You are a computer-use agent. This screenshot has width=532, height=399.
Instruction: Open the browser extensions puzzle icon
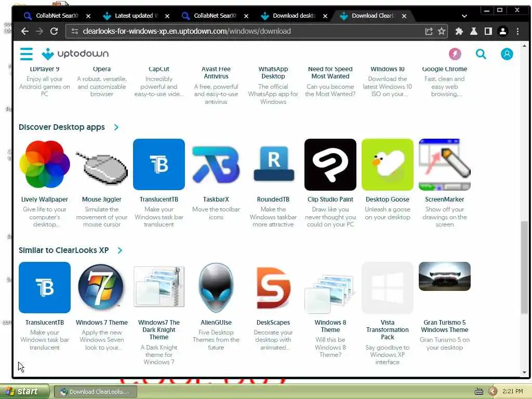coord(459,32)
